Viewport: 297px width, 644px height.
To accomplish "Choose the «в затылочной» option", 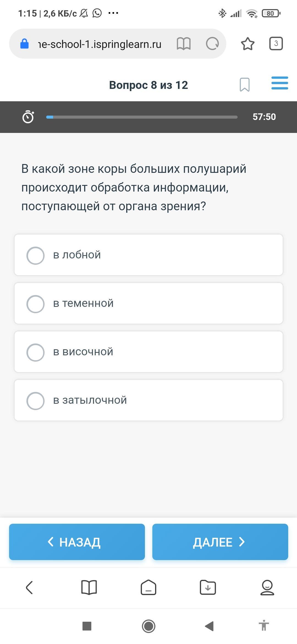I will click(148, 400).
